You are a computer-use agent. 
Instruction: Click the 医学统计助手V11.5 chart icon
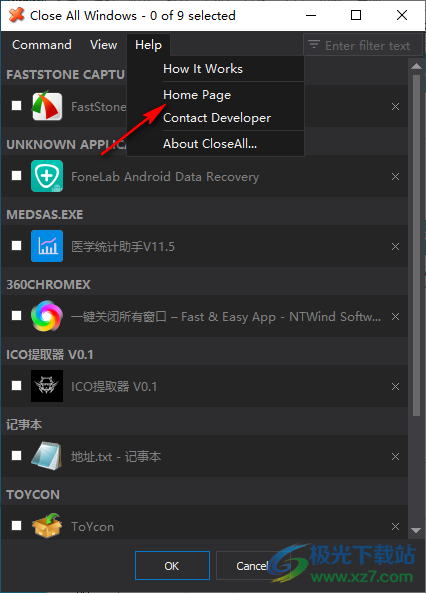click(x=47, y=246)
